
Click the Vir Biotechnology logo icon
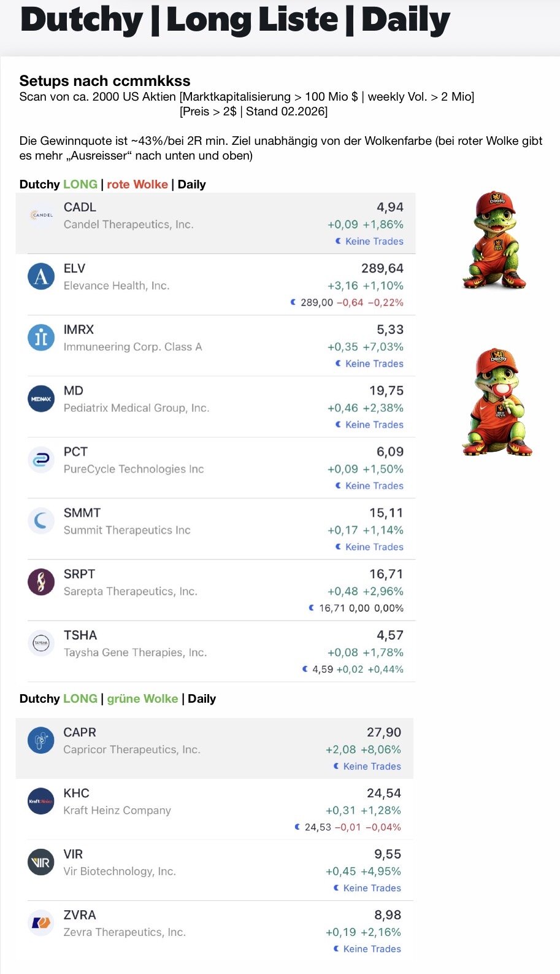pos(41,862)
